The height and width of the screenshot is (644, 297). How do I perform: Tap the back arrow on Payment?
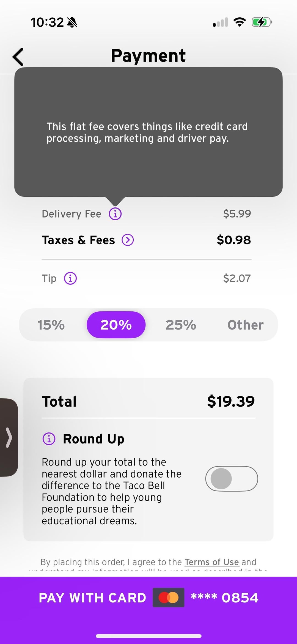point(18,57)
